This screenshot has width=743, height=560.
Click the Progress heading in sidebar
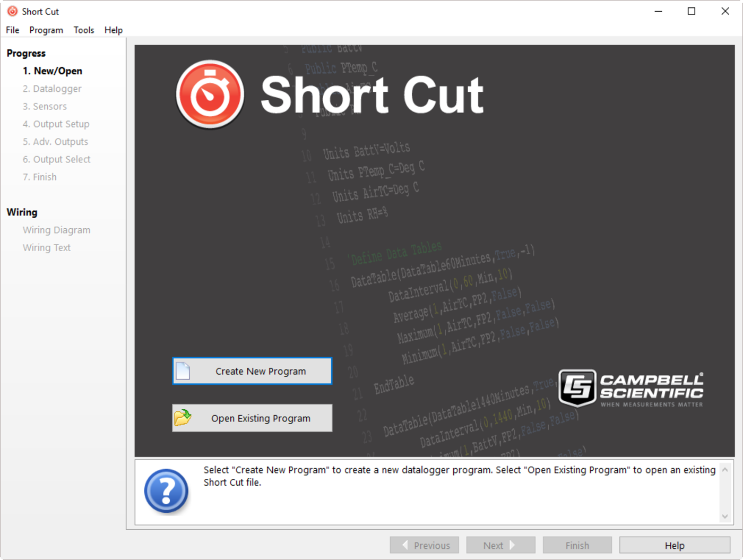26,53
